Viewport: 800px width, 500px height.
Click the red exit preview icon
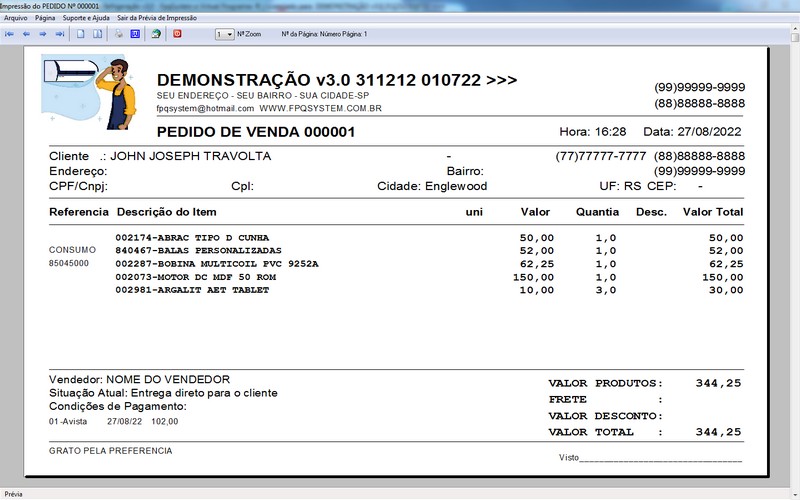pyautogui.click(x=177, y=34)
